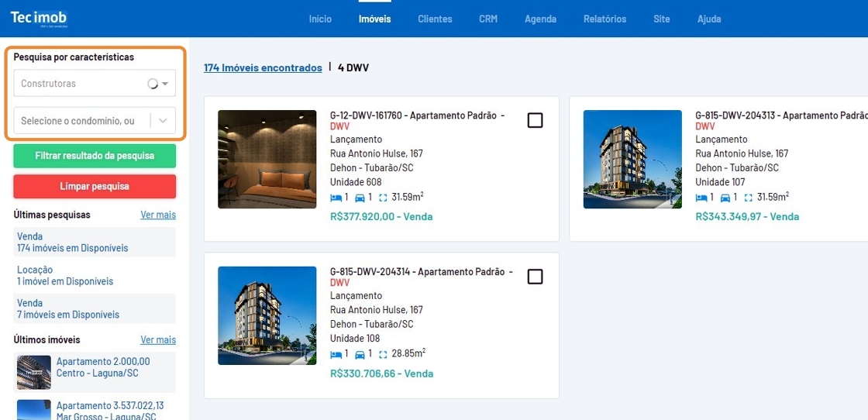Screen dimensions: 868x420
Task: Click car icon on Unidade 608 listing
Action: click(360, 198)
